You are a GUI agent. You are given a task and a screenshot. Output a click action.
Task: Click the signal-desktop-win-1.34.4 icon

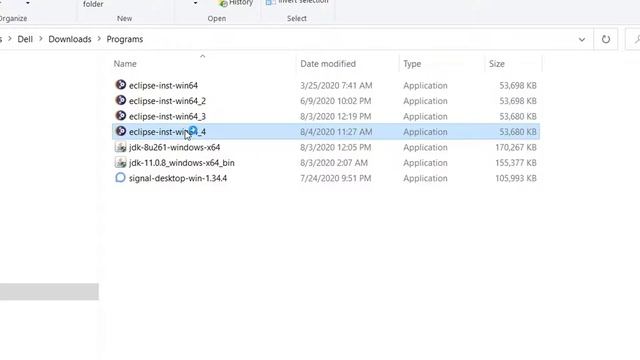(x=120, y=178)
